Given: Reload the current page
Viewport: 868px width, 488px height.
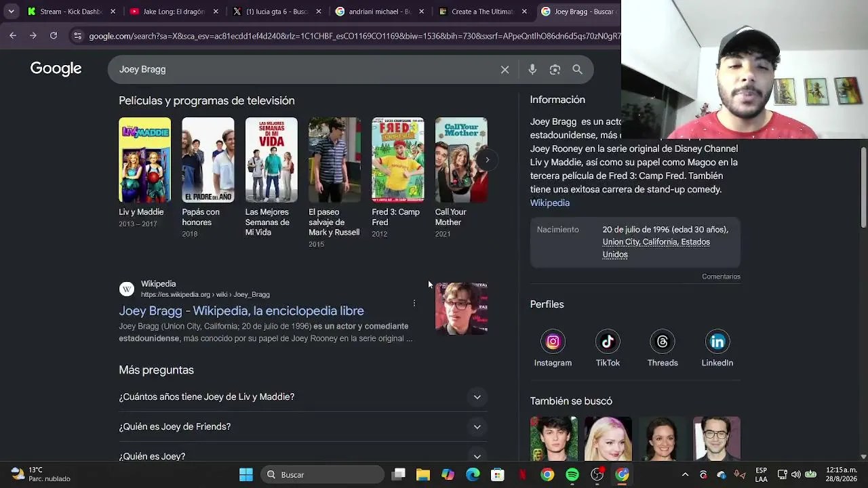Looking at the screenshot, I should 54,35.
